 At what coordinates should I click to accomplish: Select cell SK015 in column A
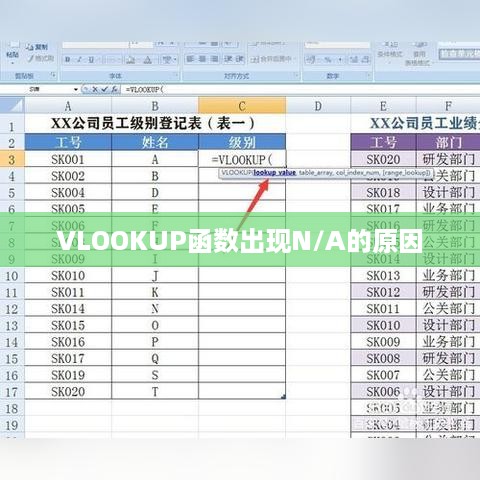pyautogui.click(x=68, y=325)
